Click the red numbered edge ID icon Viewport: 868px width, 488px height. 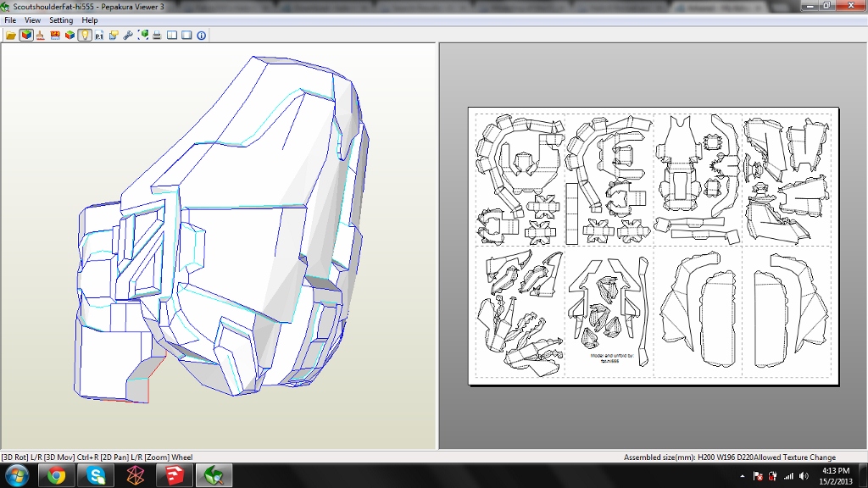point(55,36)
